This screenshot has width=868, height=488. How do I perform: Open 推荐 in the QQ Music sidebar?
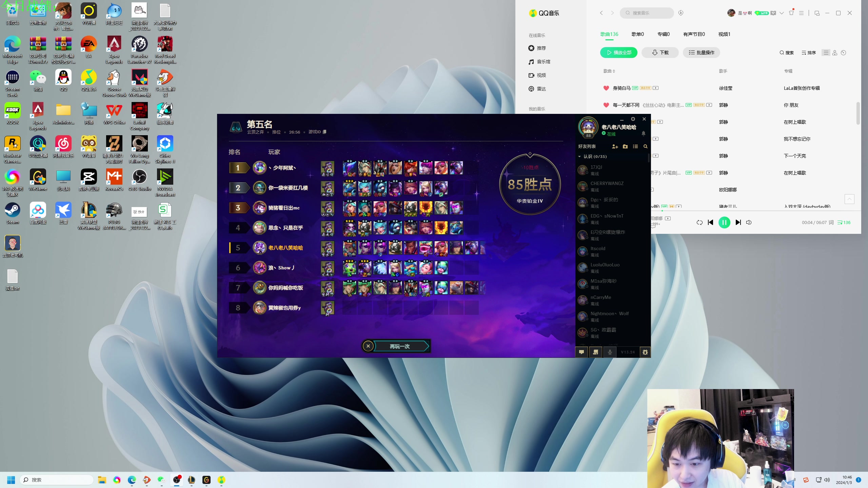tap(537, 48)
